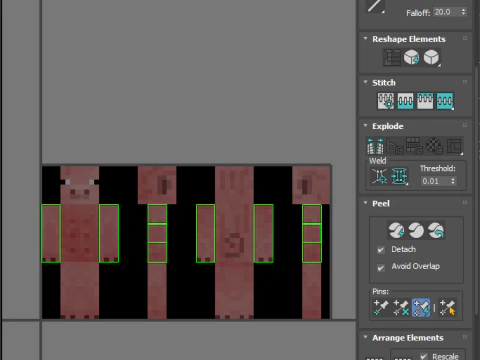480x360 pixels.
Task: Click the Weld Selected icon
Action: [399, 176]
